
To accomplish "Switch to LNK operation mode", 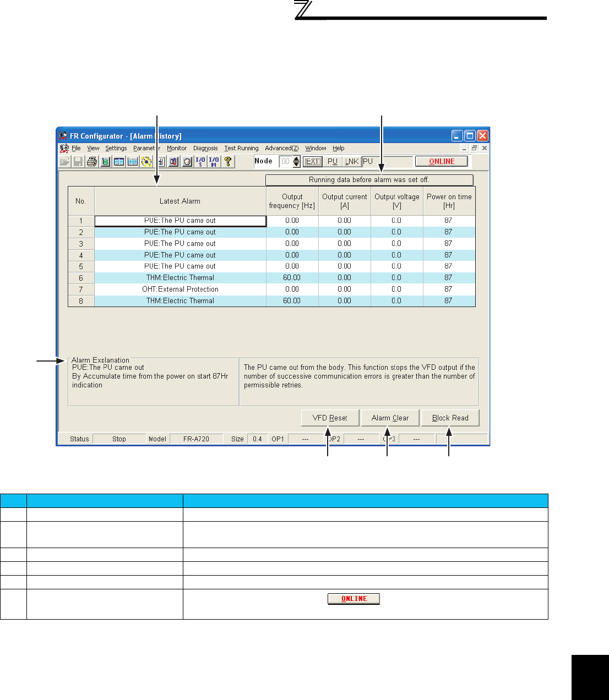I will [351, 161].
